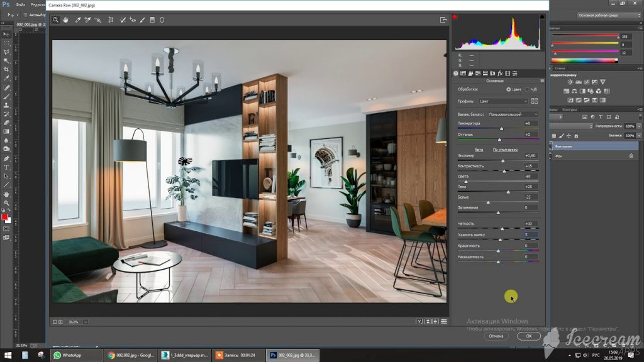Switch to the Стили tab
Image resolution: width=644 pixels, height=362 pixels.
(560, 68)
